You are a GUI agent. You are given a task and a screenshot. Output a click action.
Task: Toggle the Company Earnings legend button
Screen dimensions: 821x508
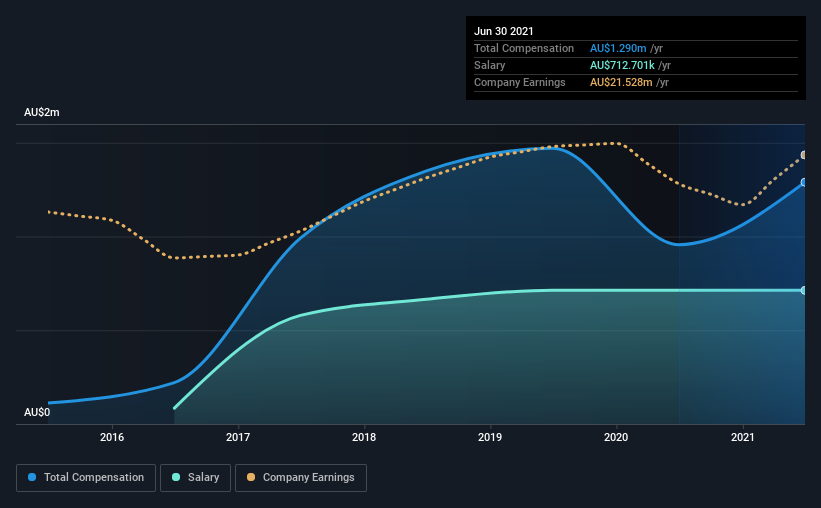[301, 478]
